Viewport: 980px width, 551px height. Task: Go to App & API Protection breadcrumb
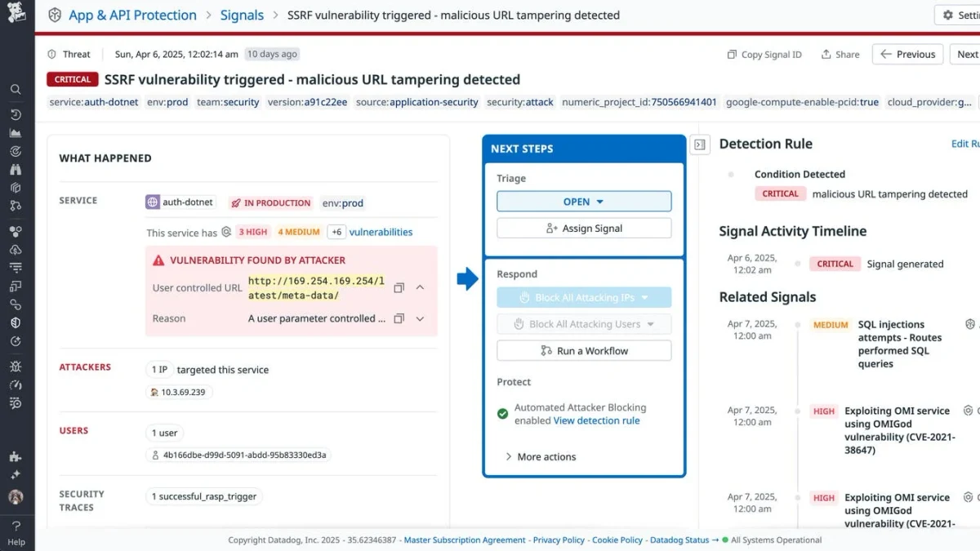tap(132, 16)
